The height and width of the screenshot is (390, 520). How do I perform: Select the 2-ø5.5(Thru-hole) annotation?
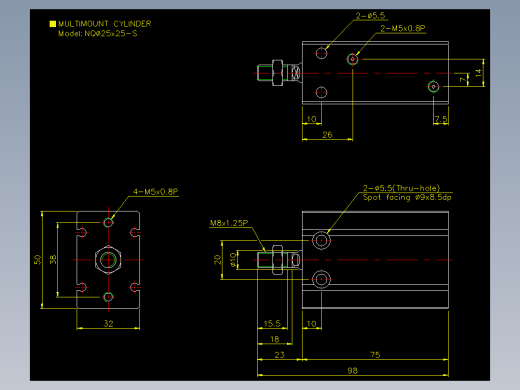401,188
